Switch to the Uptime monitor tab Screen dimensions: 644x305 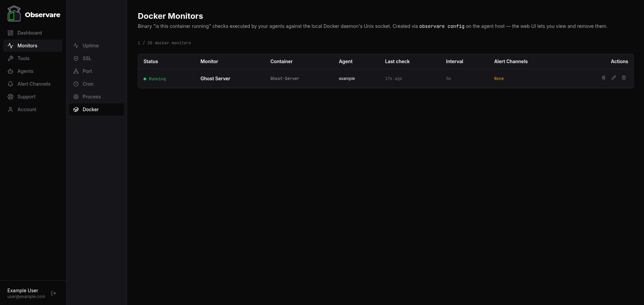[x=90, y=46]
